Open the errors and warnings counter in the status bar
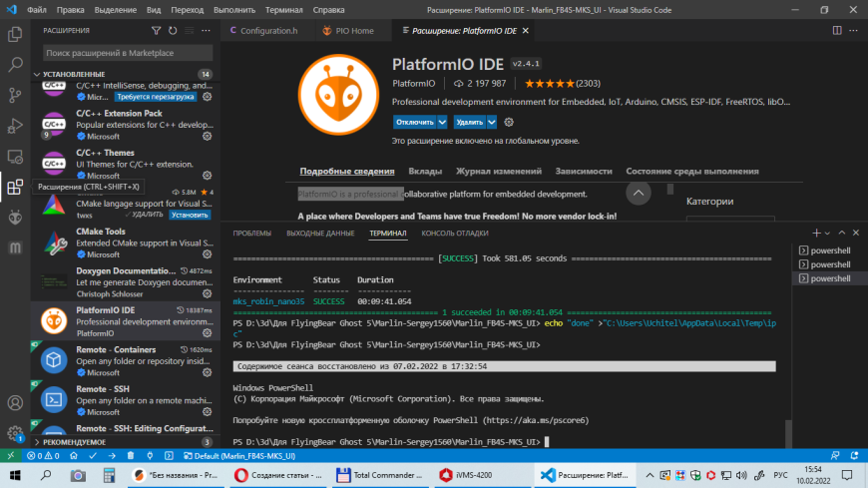This screenshot has height=488, width=868. tap(43, 456)
